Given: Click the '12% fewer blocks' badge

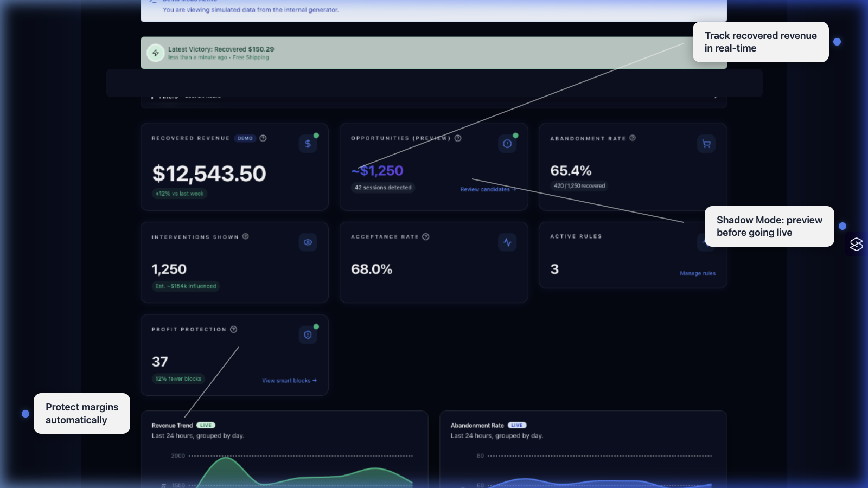Looking at the screenshot, I should pos(178,379).
